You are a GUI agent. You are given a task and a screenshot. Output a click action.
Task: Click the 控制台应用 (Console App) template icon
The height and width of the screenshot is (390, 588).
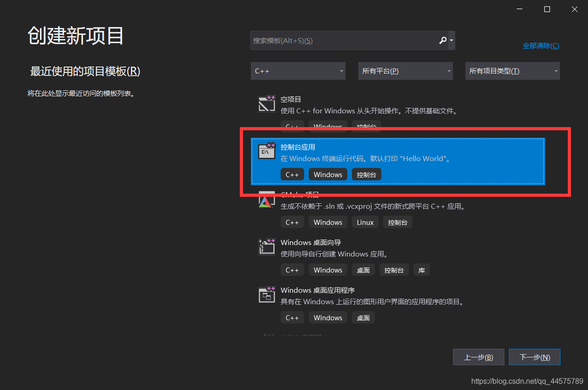[x=266, y=151]
